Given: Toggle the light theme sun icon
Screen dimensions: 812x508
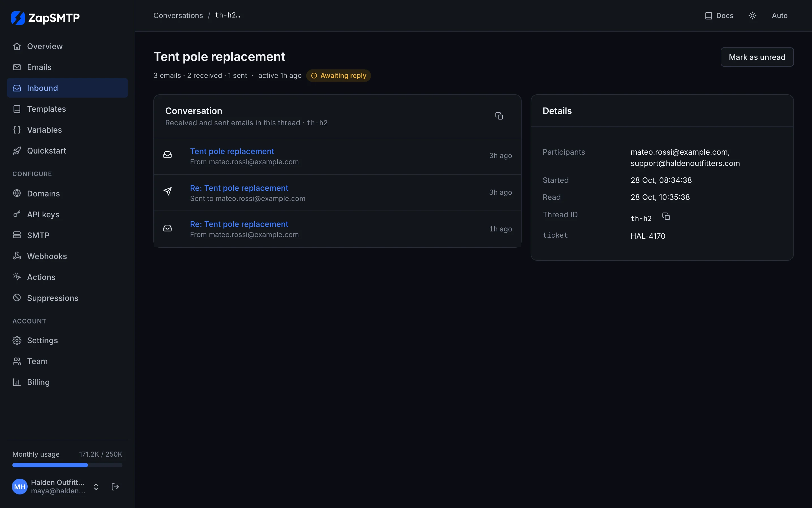Looking at the screenshot, I should coord(752,16).
